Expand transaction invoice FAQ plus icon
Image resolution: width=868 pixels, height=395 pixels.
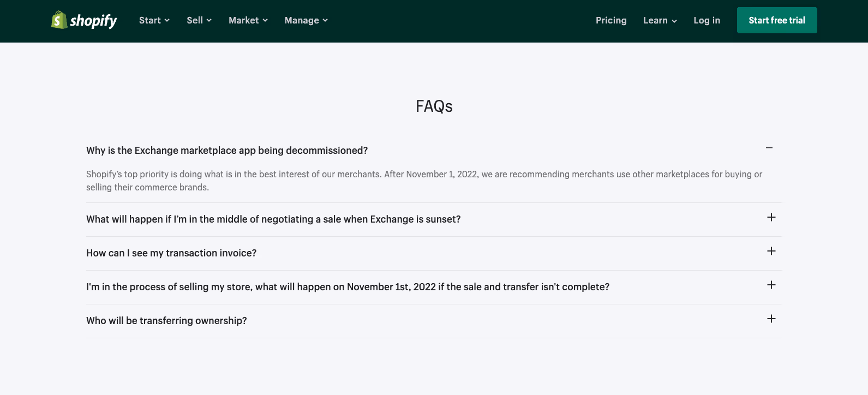coord(771,251)
